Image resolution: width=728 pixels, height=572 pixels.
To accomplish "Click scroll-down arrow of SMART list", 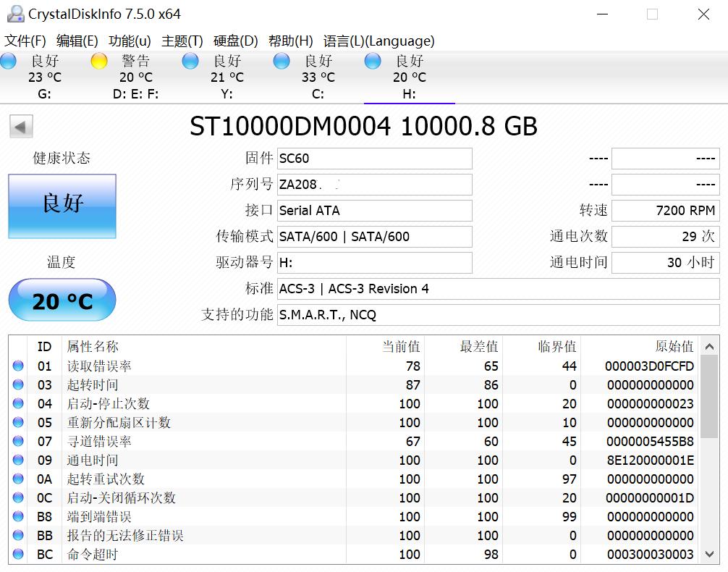I will pyautogui.click(x=709, y=554).
